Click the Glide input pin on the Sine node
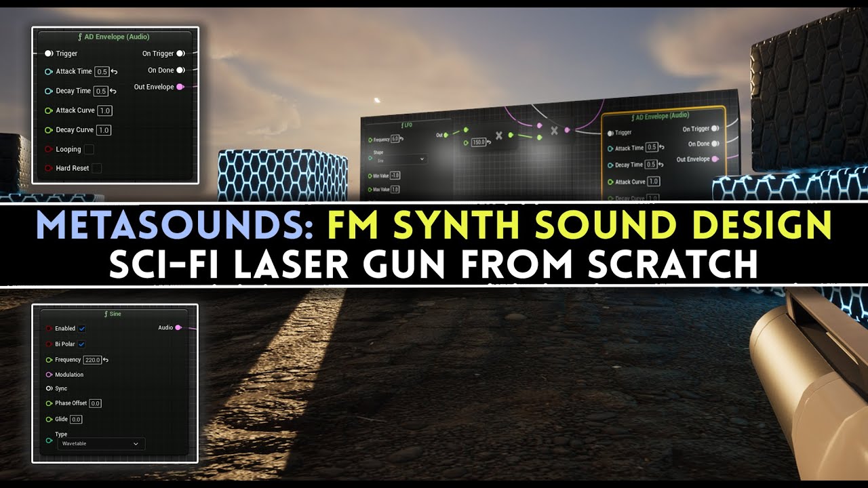Viewport: 868px width, 488px height. coord(49,420)
